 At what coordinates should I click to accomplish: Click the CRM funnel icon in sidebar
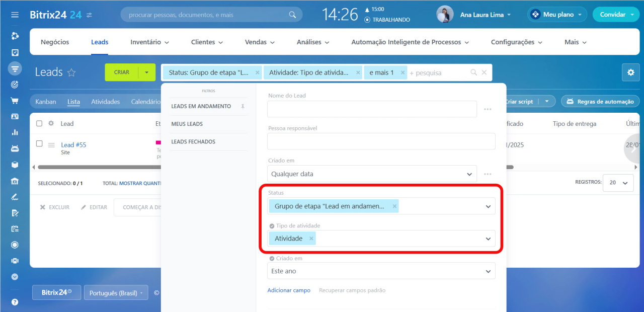[15, 68]
